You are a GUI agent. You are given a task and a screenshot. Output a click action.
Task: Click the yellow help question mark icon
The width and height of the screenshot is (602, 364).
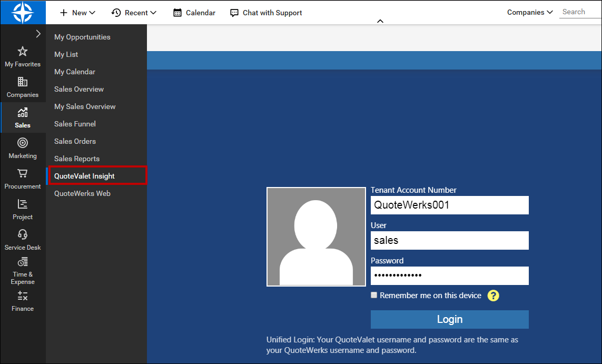click(493, 296)
